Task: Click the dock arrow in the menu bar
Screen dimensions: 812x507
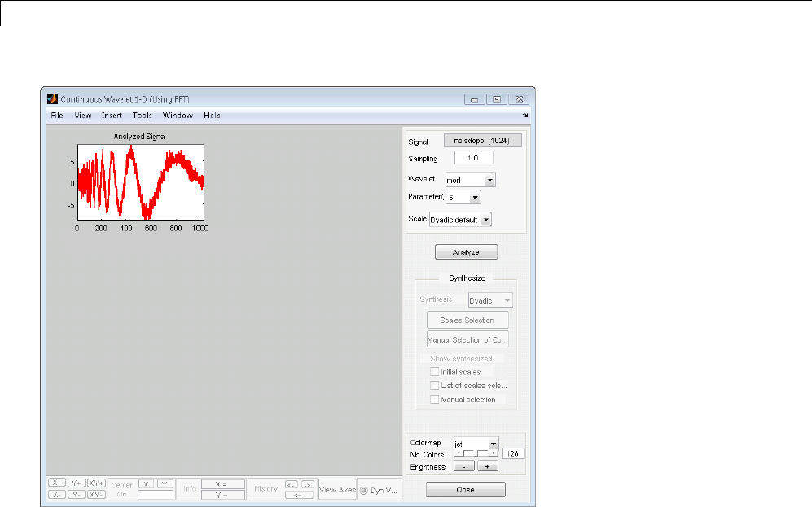Action: pos(525,116)
